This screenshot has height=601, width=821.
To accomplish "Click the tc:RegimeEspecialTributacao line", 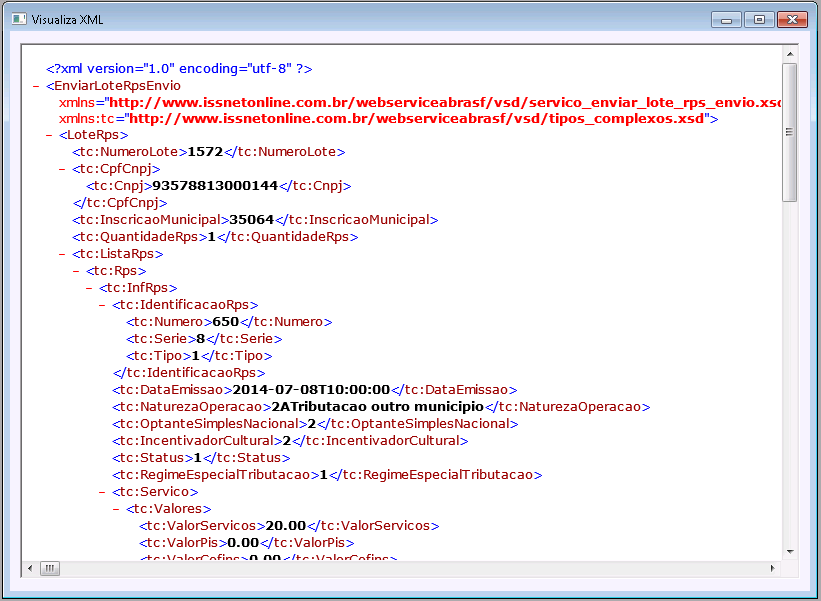I will pos(327,475).
